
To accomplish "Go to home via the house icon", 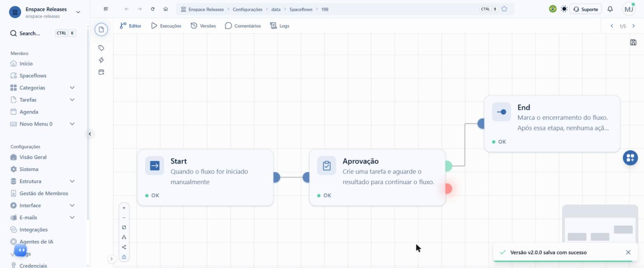I will point(166,9).
